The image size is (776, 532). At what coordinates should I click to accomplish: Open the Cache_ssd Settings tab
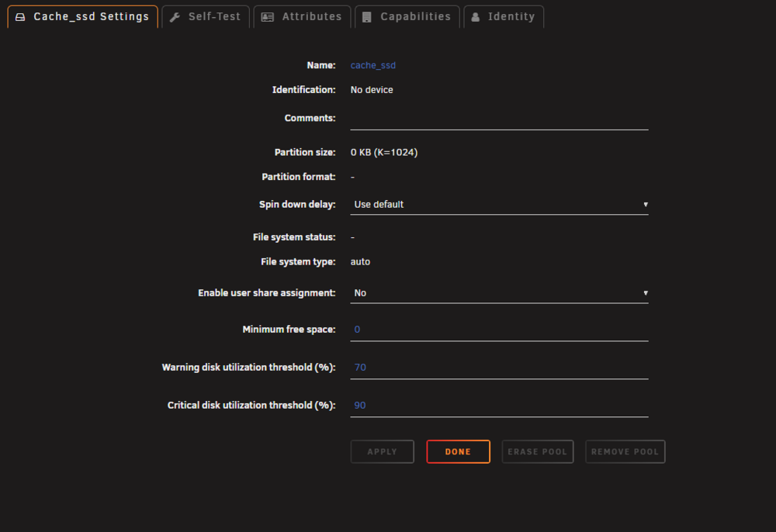[83, 17]
